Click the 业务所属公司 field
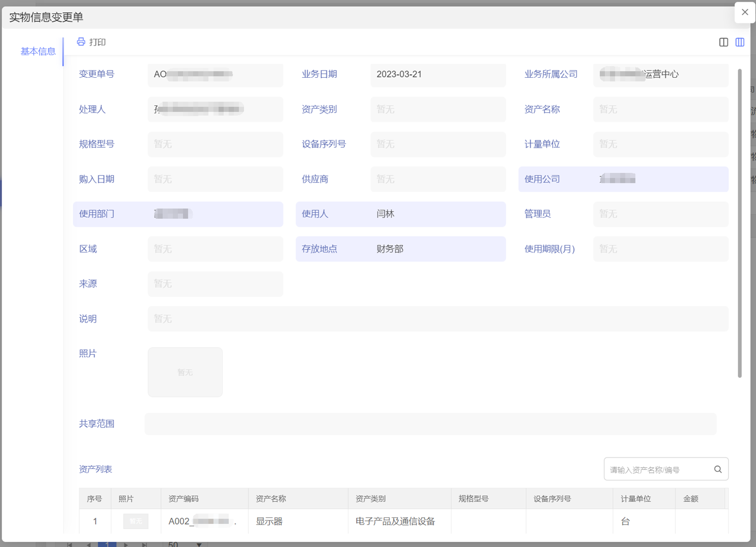The width and height of the screenshot is (756, 547). pos(660,75)
